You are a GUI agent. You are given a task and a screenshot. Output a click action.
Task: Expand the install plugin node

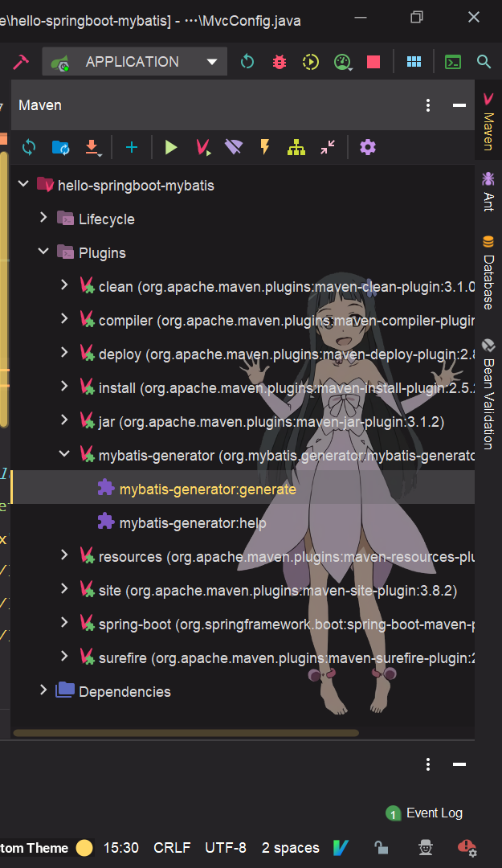click(64, 387)
